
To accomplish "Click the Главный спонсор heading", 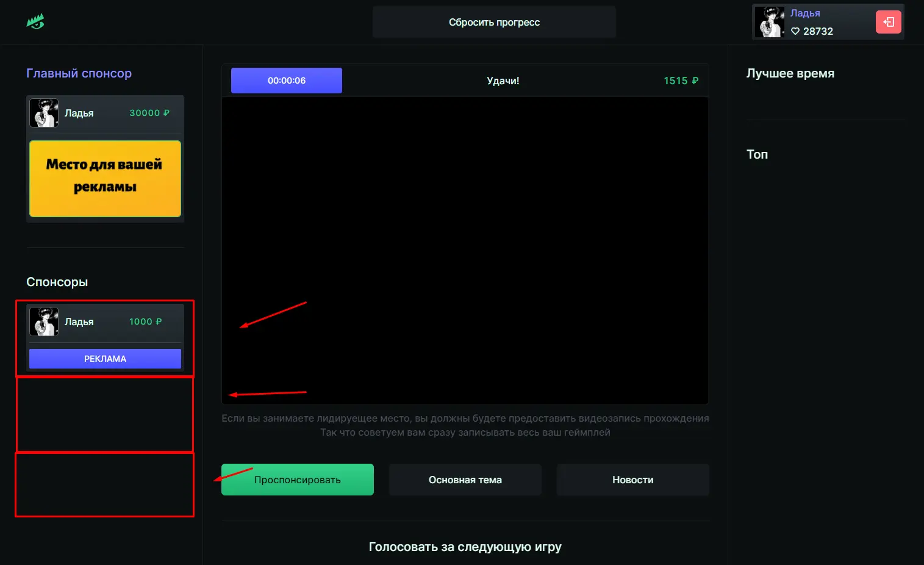I will 79,73.
